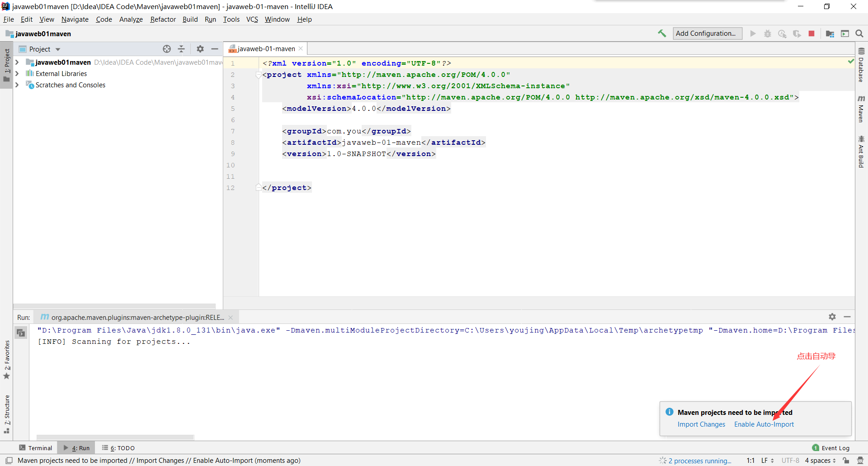Click the Project panel horizontal scrollbar

pyautogui.click(x=114, y=306)
